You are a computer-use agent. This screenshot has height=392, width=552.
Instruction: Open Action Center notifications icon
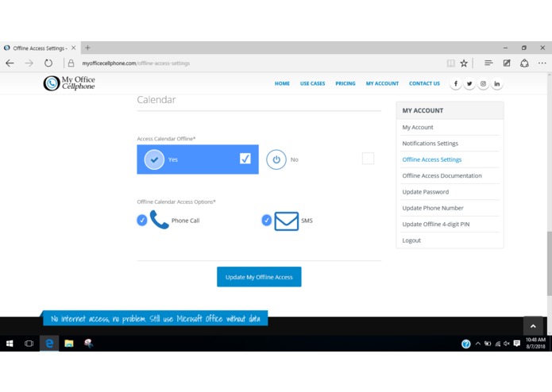pos(516,344)
